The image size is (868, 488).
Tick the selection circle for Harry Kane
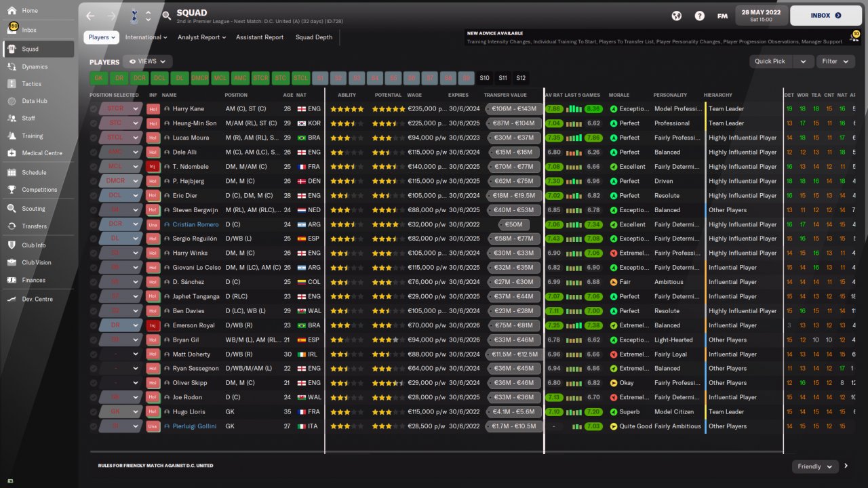pos(94,108)
